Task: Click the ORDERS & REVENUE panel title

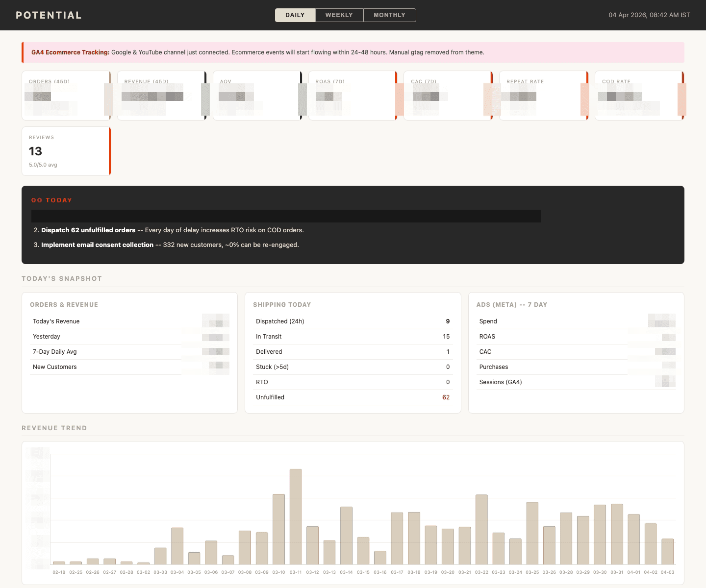Action: (64, 305)
